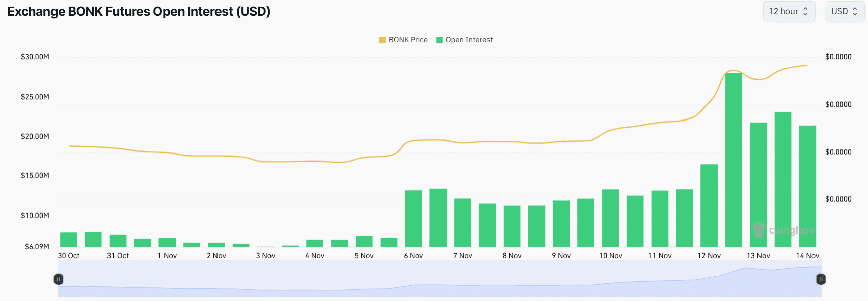Click the Open Interest bar above 12 Nov
The height and width of the screenshot is (301, 868).
[x=709, y=206]
